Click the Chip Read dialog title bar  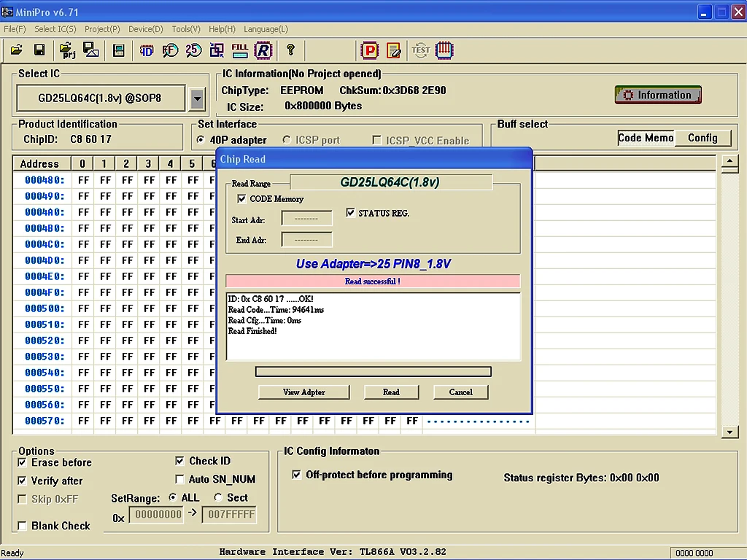374,158
